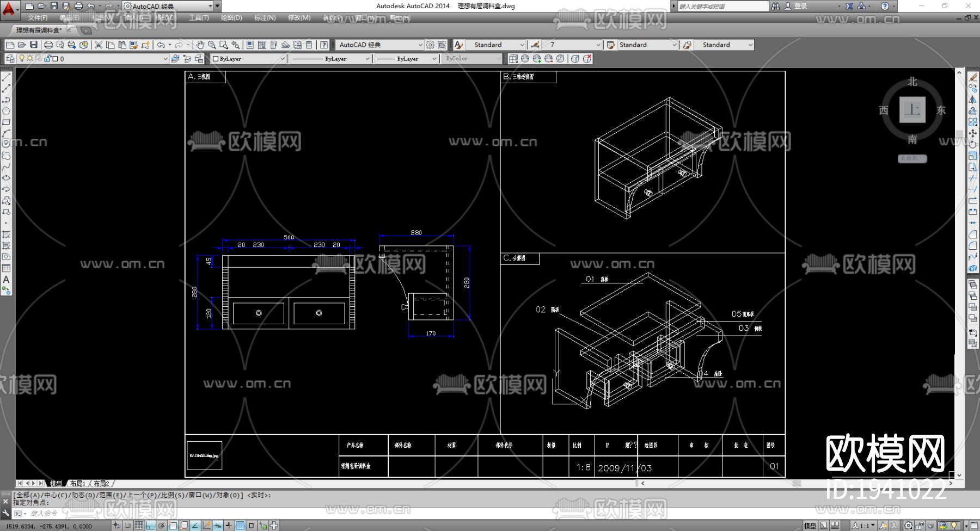Open Layer Properties Manager icon

tap(10, 59)
